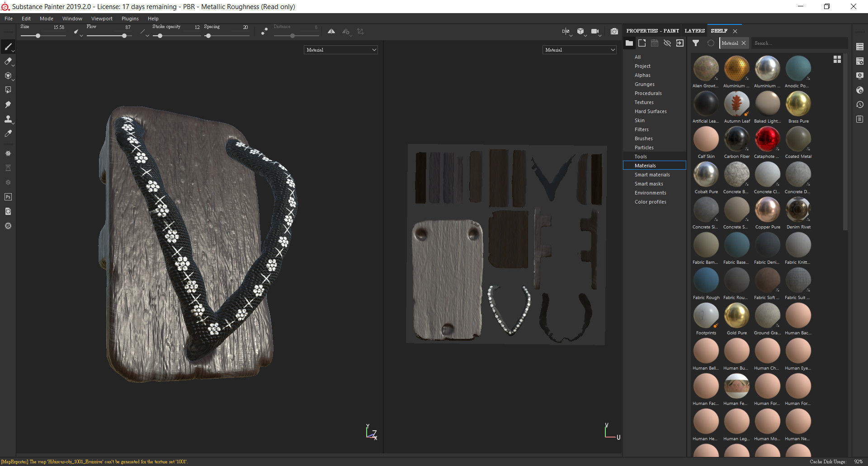The image size is (868, 466).
Task: Click the shelf filter funnel icon
Action: pyautogui.click(x=696, y=43)
